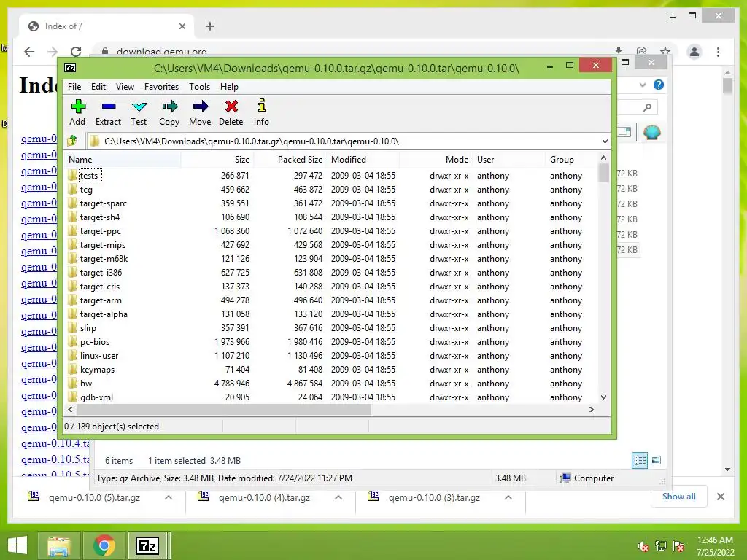The height and width of the screenshot is (560, 747).
Task: Click the 7-Zip taskbar icon
Action: click(x=147, y=545)
